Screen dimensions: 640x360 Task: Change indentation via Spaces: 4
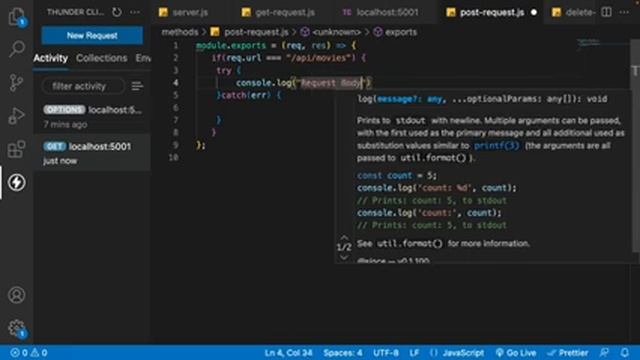click(x=343, y=353)
